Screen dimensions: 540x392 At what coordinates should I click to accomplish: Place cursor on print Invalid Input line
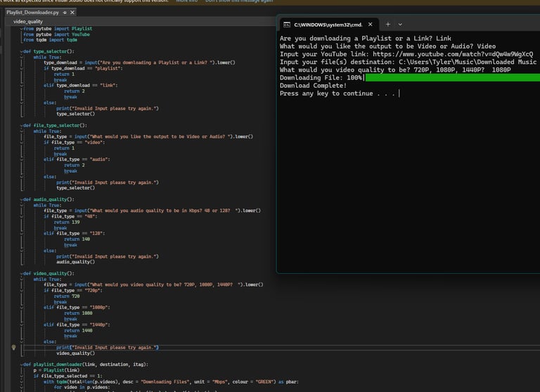[107, 347]
